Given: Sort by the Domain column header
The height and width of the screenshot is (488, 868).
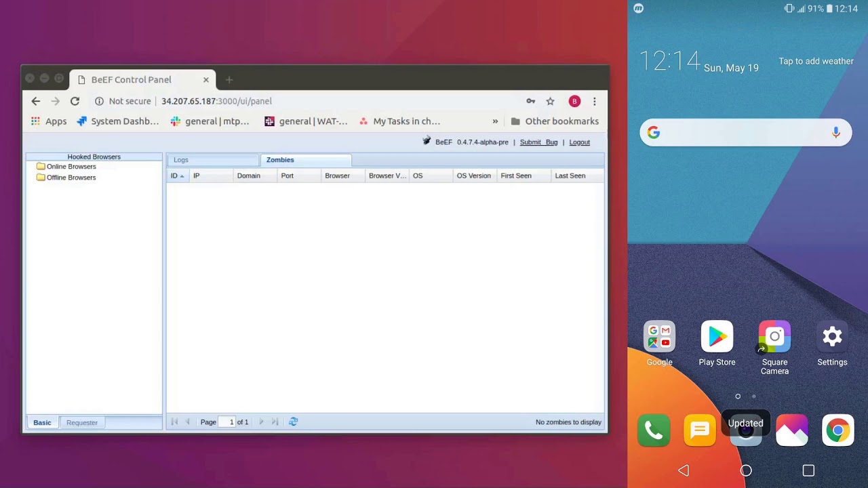Looking at the screenshot, I should (255, 176).
